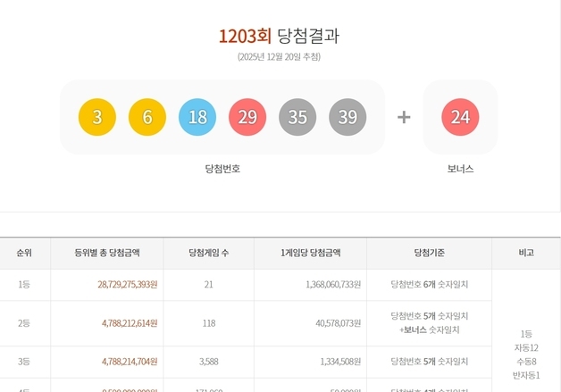Viewport: 561px width, 392px height.
Task: Click the 3등 당첨번호 5개 숫자일치 cell
Action: [430, 362]
